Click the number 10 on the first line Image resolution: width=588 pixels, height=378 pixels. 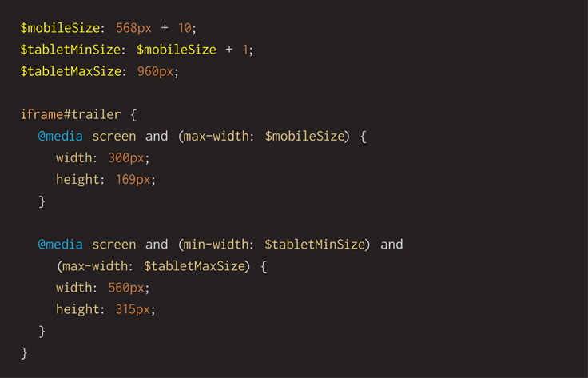coord(185,28)
